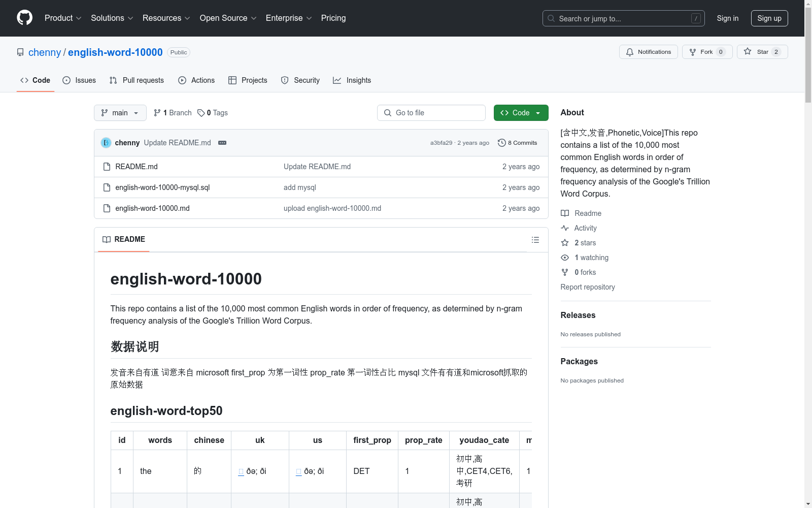Open the Solutions menu
This screenshot has width=812, height=508.
[112, 18]
